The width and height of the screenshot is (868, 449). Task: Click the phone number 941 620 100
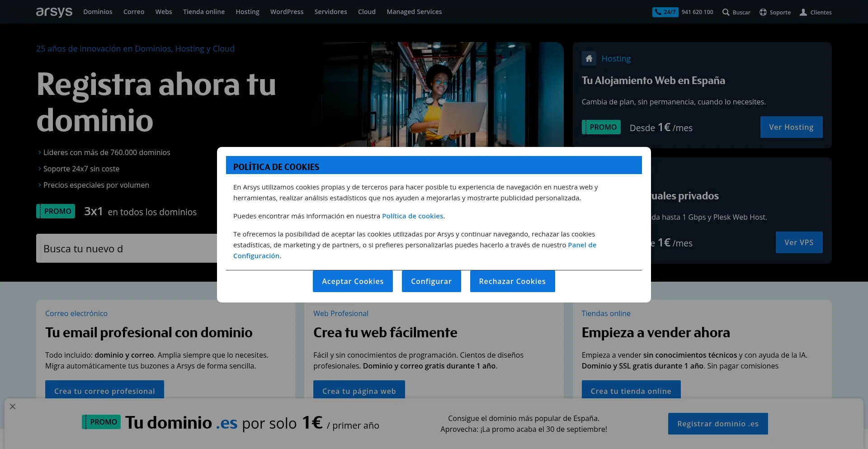click(697, 12)
